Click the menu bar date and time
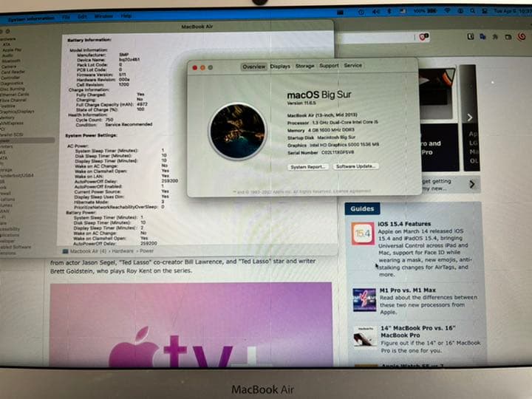Screen dimensions: 532x399 [512, 11]
